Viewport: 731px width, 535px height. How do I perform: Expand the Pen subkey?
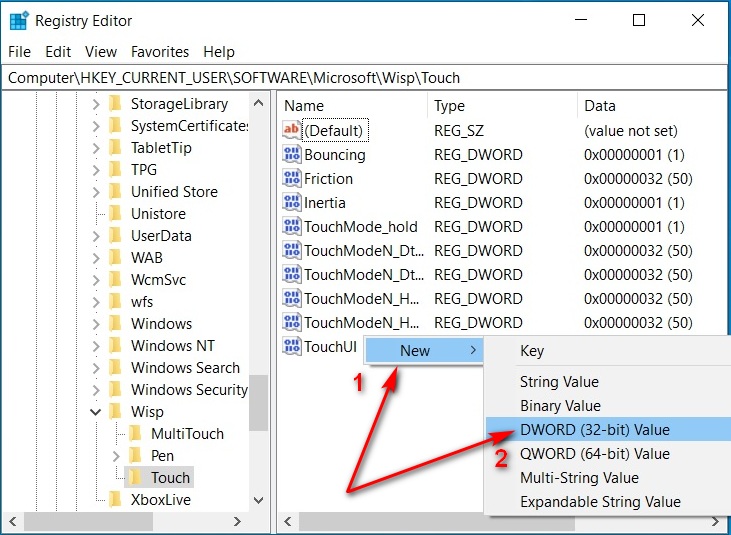pyautogui.click(x=116, y=456)
